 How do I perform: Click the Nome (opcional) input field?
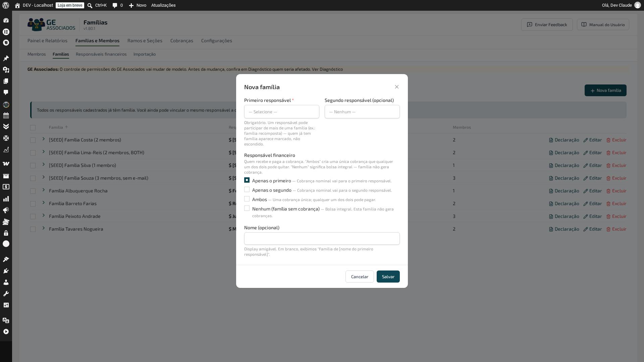(322, 239)
